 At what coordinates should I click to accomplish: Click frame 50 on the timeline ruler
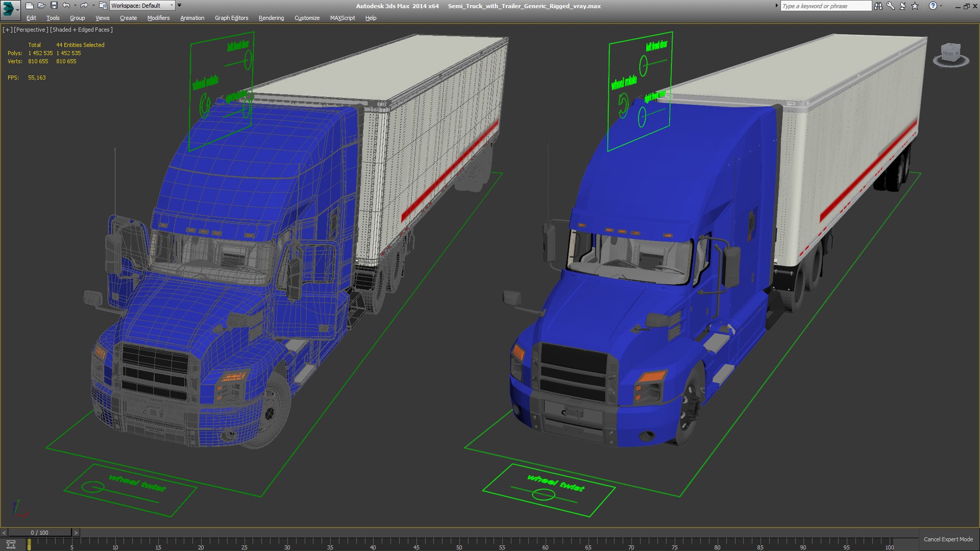coord(459,546)
